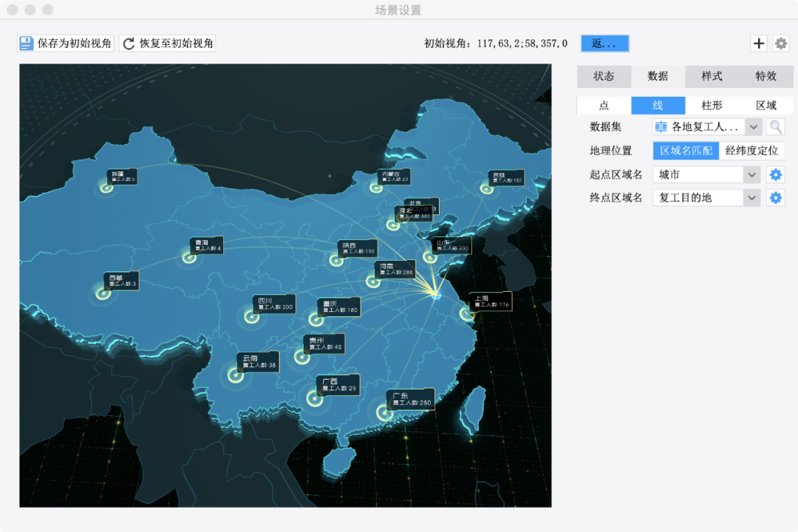Click the 山东 marker on the map
This screenshot has height=532, width=798.
pyautogui.click(x=430, y=257)
